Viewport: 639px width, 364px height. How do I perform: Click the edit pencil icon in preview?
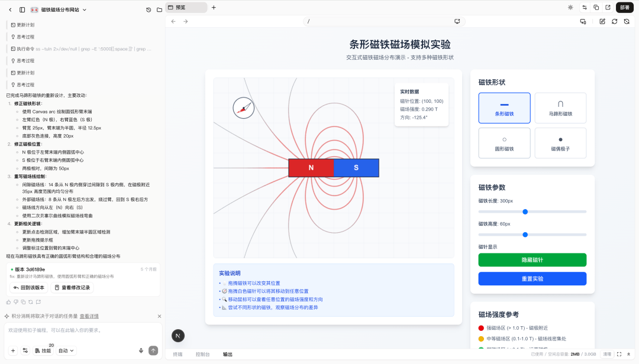click(x=602, y=21)
